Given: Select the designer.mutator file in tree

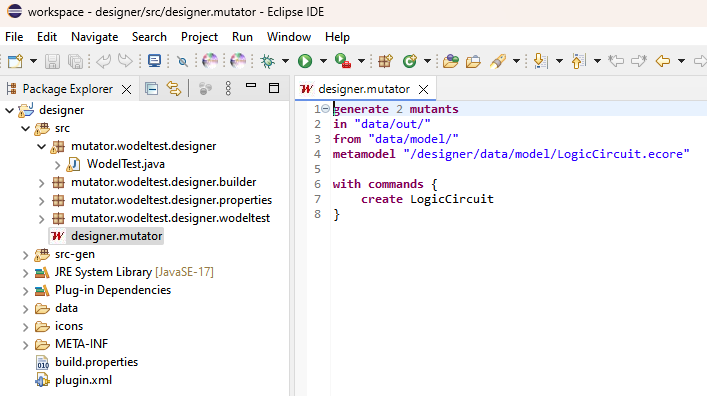Looking at the screenshot, I should tap(106, 236).
